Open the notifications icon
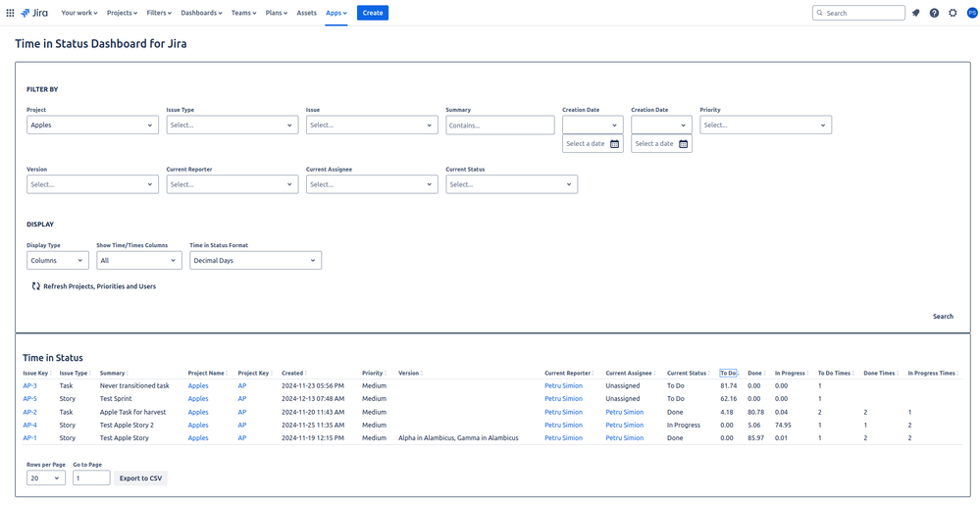The height and width of the screenshot is (505, 980). [915, 13]
